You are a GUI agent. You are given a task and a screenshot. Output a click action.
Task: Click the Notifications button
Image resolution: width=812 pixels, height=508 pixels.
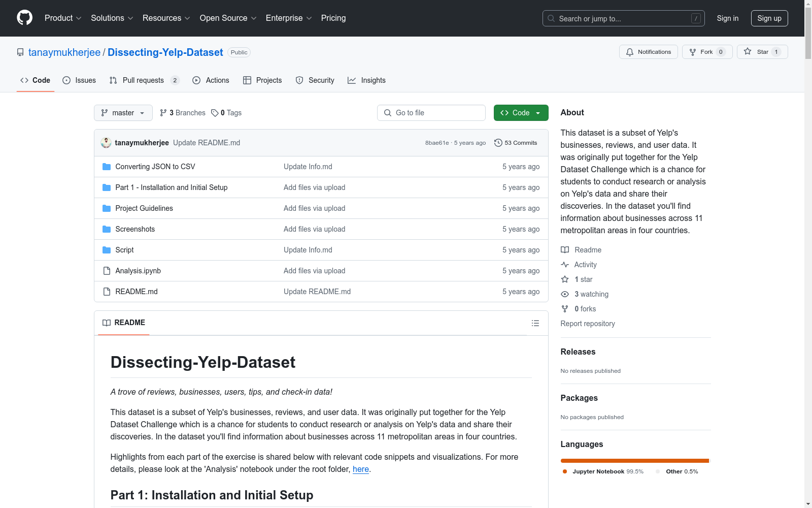point(649,52)
